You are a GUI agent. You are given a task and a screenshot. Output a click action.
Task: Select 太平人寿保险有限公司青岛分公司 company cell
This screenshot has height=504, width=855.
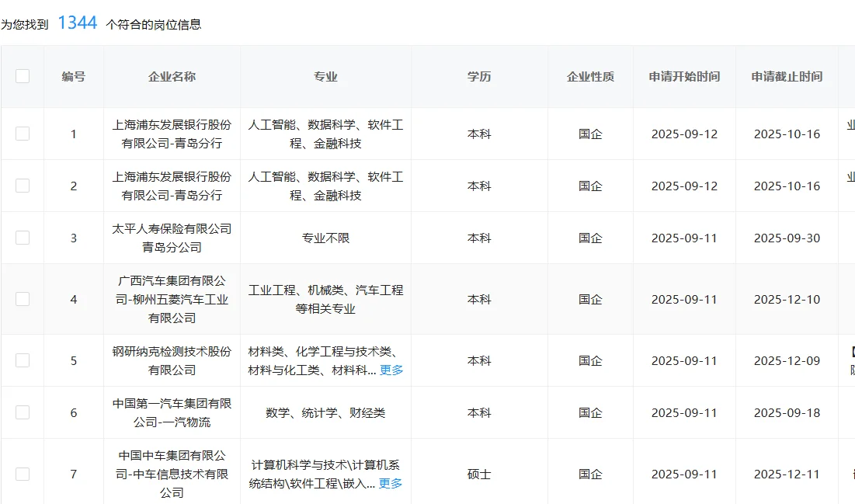172,238
